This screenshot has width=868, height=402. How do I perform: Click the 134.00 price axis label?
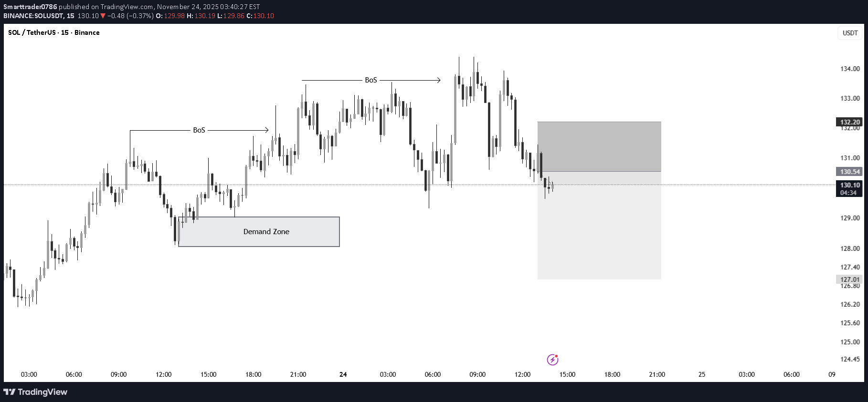[x=850, y=69]
